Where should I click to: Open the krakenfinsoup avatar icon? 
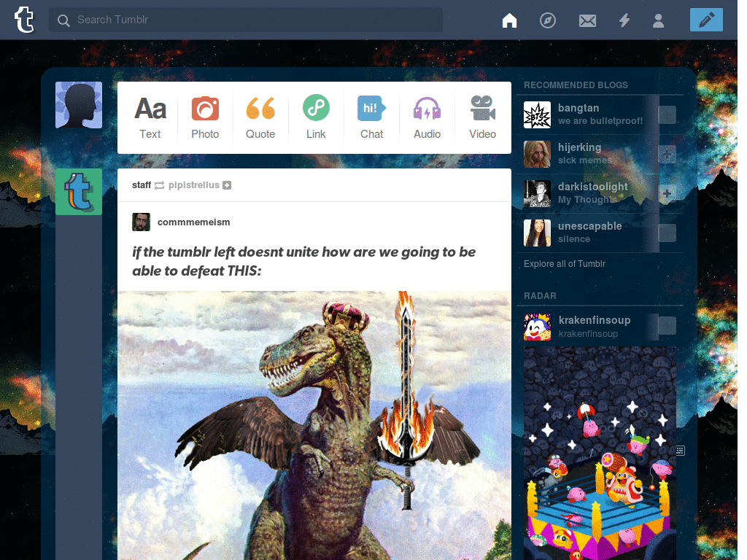tap(538, 327)
